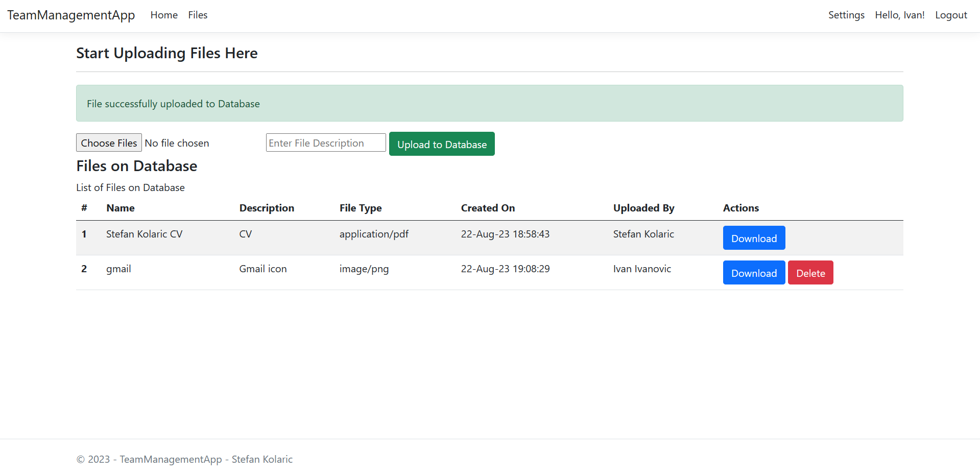The image size is (980, 475).
Task: Download the Stefan Kolaric CV file
Action: 754,237
